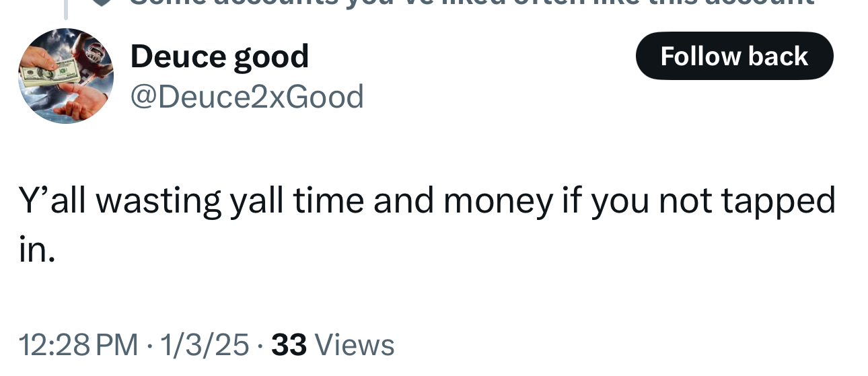The width and height of the screenshot is (868, 376).
Task: Click the small icon beside the recommendation notice
Action: [101, 2]
